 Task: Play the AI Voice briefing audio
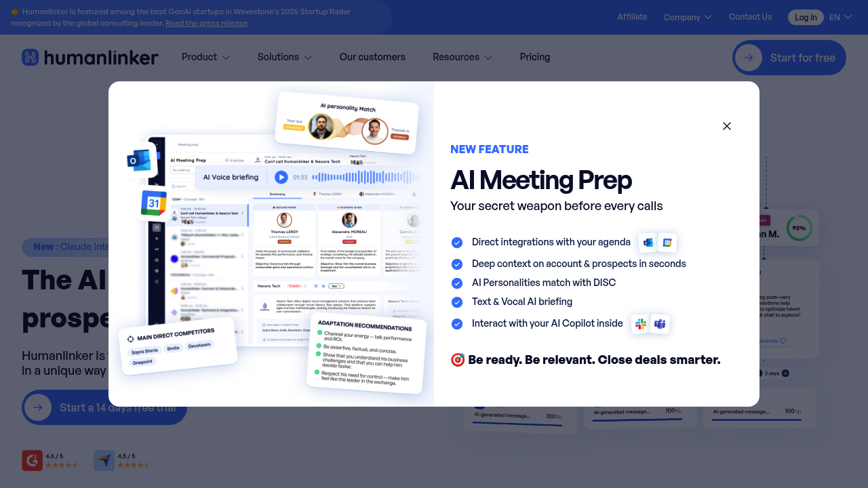tap(281, 177)
